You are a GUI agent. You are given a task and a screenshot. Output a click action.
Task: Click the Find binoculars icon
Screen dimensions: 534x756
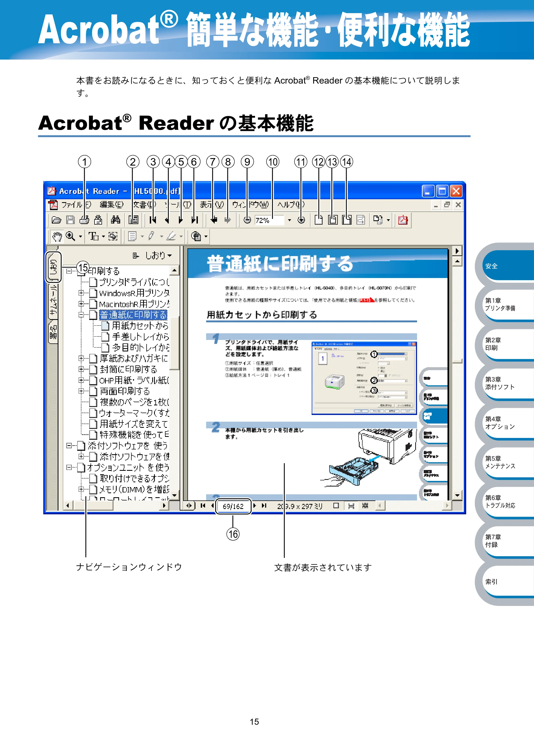(x=116, y=220)
